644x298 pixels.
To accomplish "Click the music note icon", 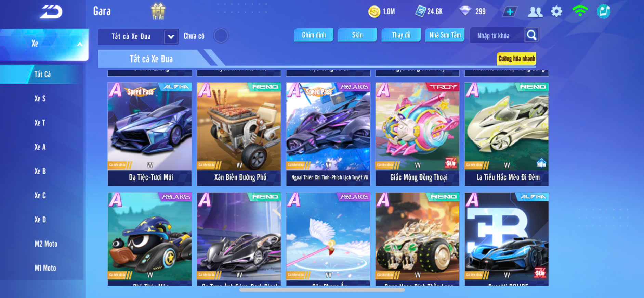I will pyautogui.click(x=604, y=12).
